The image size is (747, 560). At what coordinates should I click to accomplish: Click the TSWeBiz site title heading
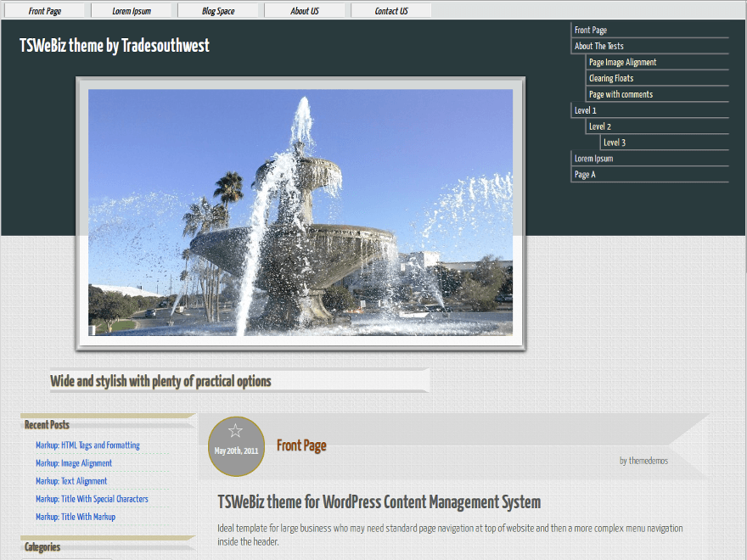[x=114, y=46]
